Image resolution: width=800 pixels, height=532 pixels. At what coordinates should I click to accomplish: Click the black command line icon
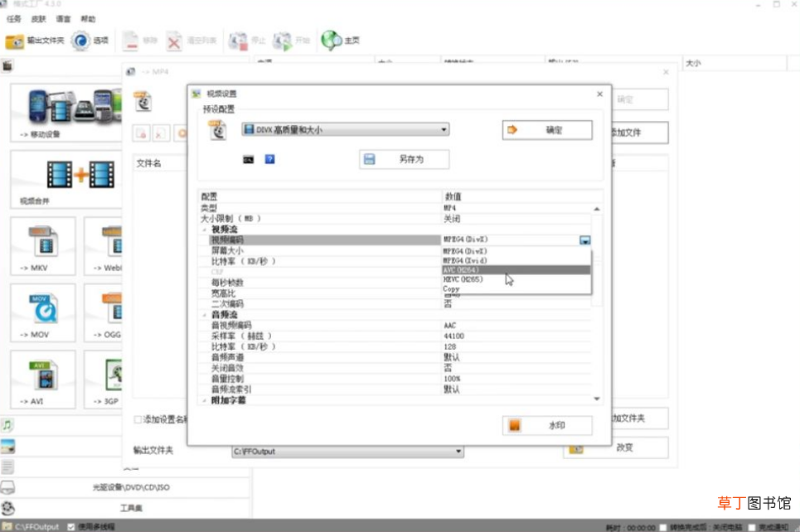[248, 160]
